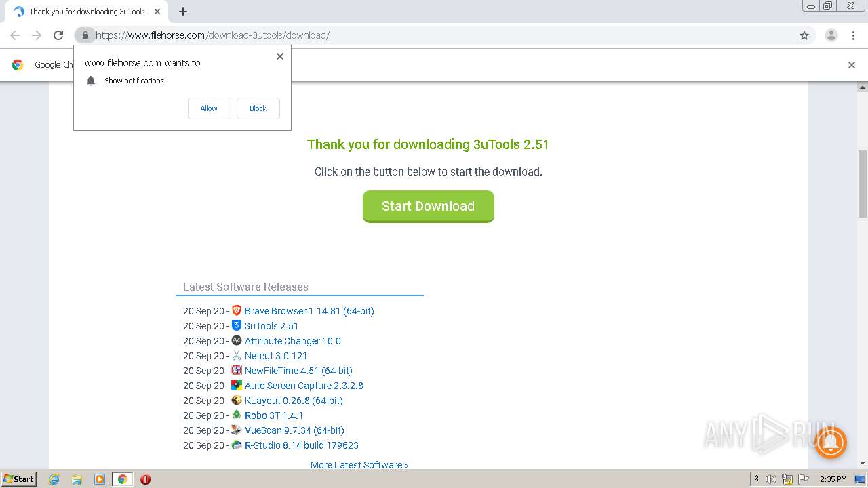The image size is (868, 488).
Task: Open the Chrome three-dot menu
Action: click(853, 35)
